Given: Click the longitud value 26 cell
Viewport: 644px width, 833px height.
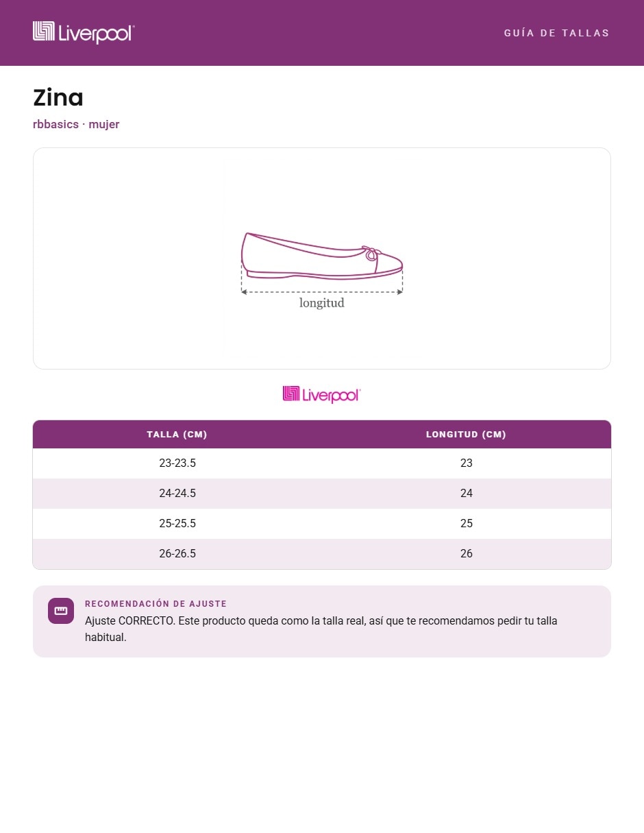Looking at the screenshot, I should coord(467,554).
